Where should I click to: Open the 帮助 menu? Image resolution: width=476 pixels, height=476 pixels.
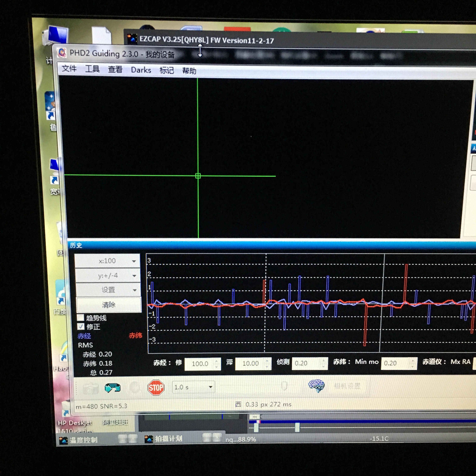tap(189, 71)
